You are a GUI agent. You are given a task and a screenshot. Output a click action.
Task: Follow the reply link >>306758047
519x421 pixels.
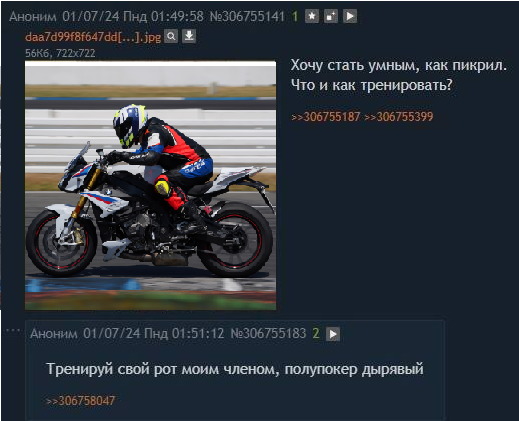click(80, 401)
